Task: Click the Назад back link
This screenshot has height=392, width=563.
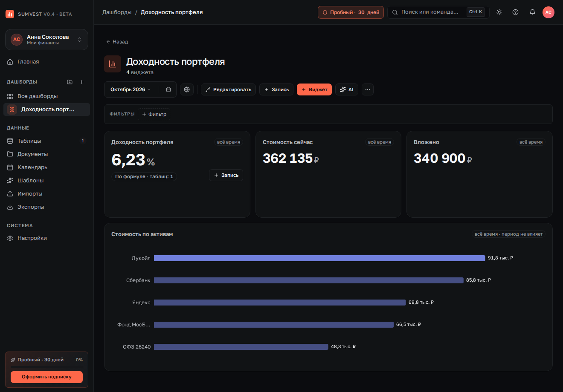Action: click(x=117, y=42)
